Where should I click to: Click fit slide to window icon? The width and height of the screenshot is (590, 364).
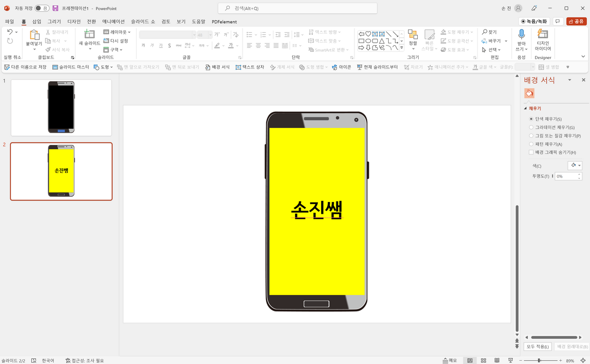pos(583,361)
